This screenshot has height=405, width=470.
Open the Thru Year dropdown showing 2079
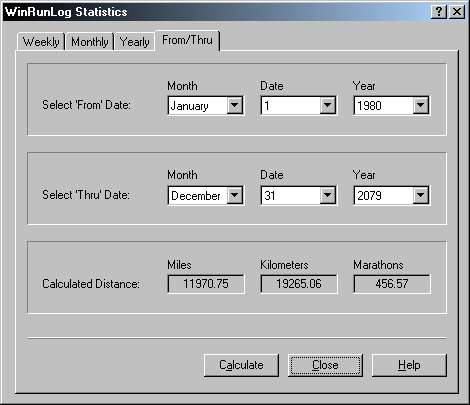tap(391, 195)
